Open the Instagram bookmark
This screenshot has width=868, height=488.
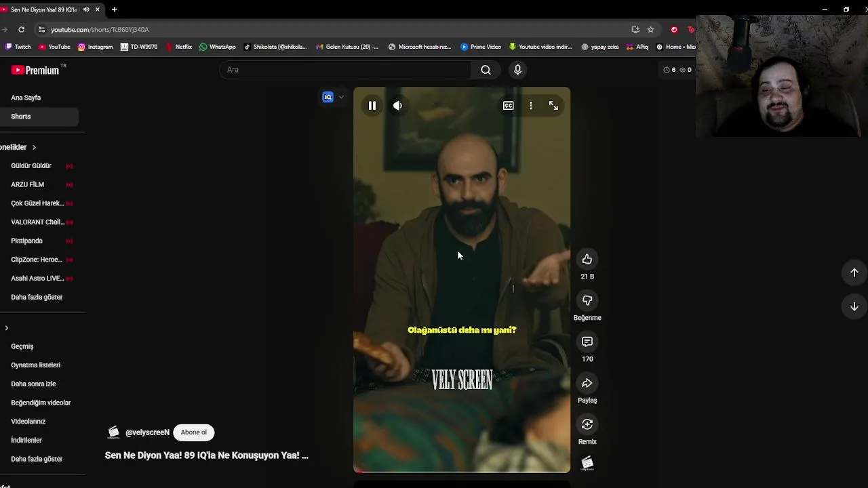(95, 47)
